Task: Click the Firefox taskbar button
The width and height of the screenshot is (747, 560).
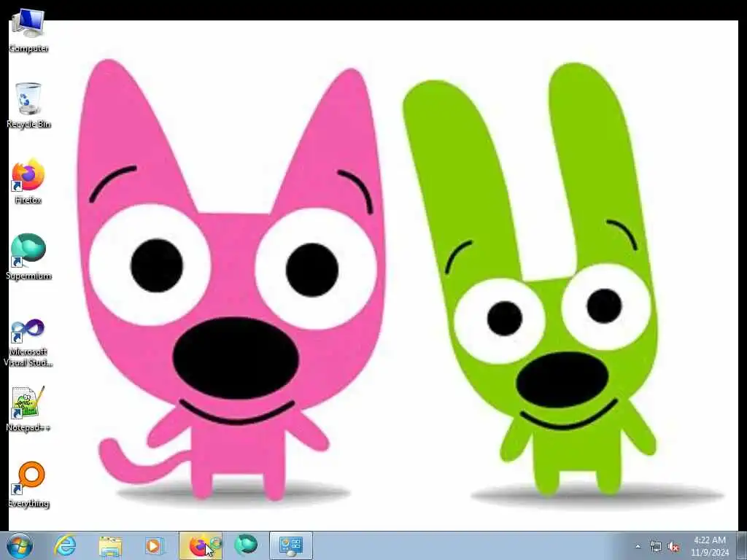Action: click(201, 545)
